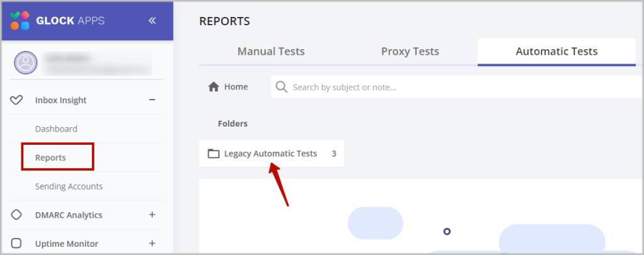
Task: Click the search magnifier icon
Action: tap(281, 87)
